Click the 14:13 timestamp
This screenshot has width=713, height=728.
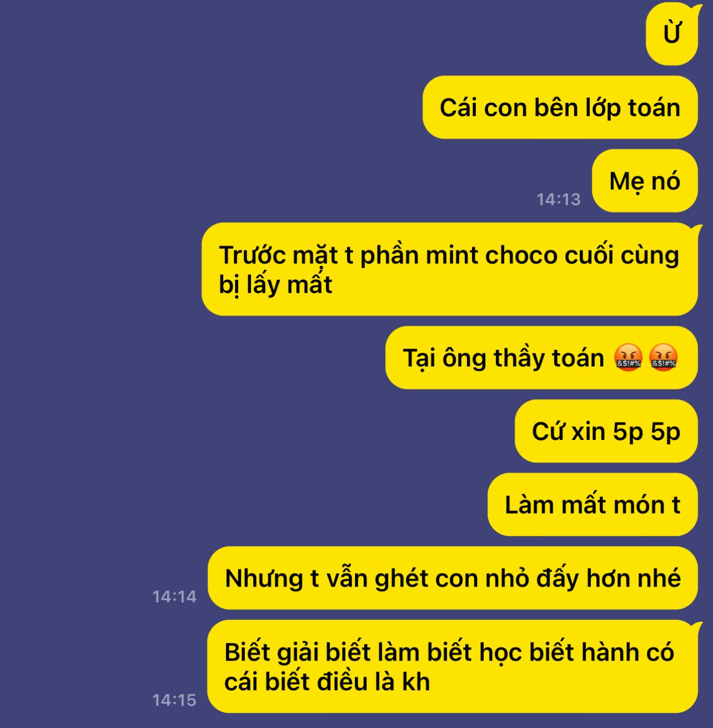point(558,199)
